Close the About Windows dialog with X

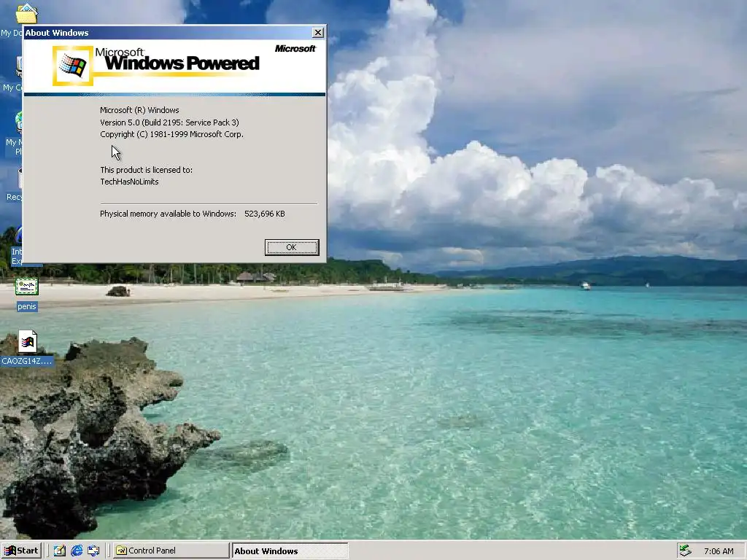(318, 32)
